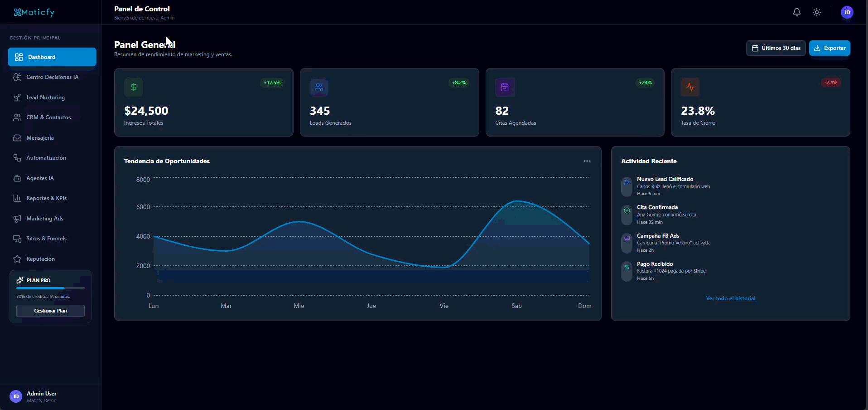This screenshot has height=410, width=868.
Task: Click the 82 appointments value
Action: point(502,111)
